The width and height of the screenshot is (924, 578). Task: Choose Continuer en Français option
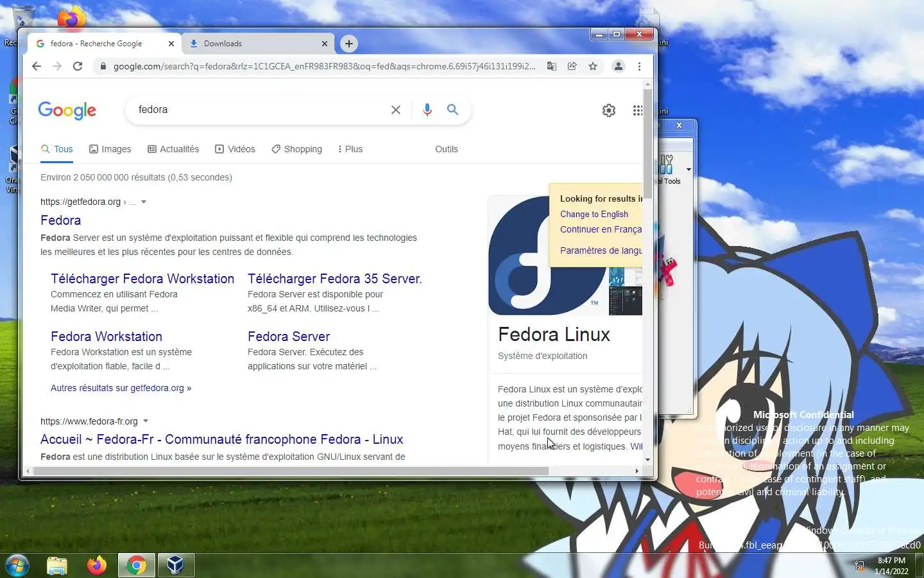point(601,229)
